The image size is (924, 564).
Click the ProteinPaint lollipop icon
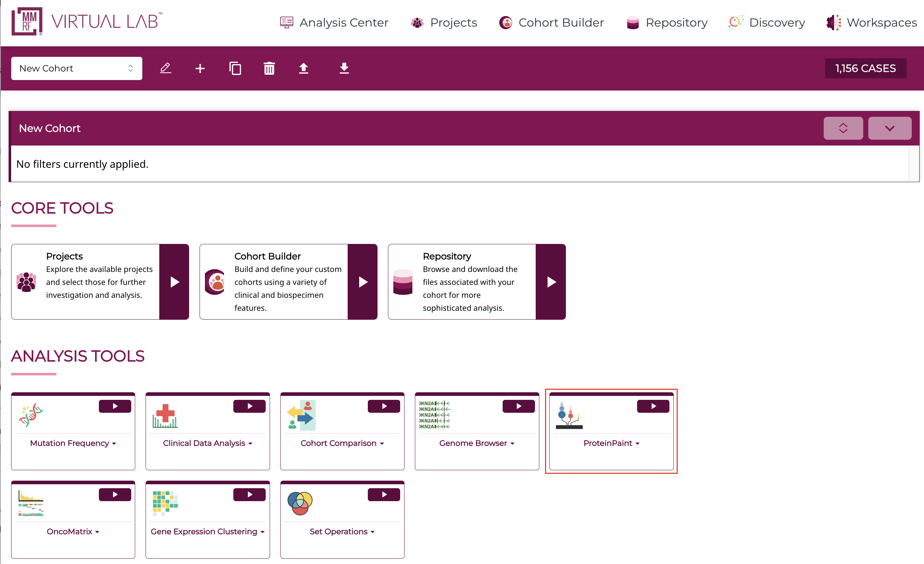click(569, 415)
